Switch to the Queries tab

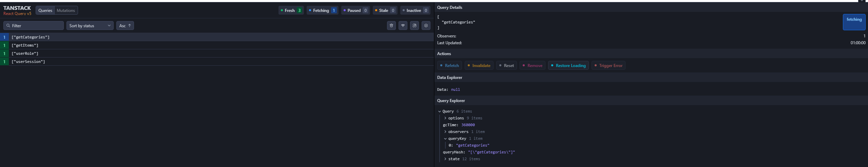click(x=45, y=11)
